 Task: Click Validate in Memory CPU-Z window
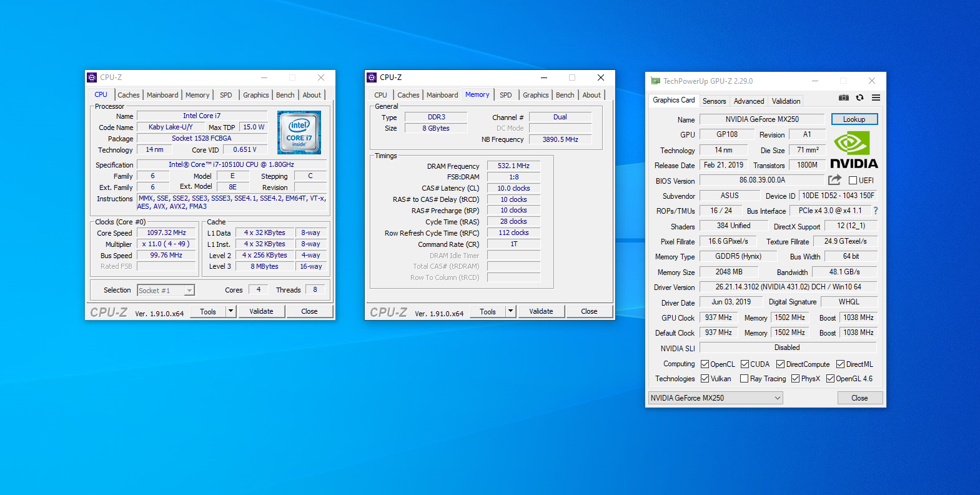[541, 311]
